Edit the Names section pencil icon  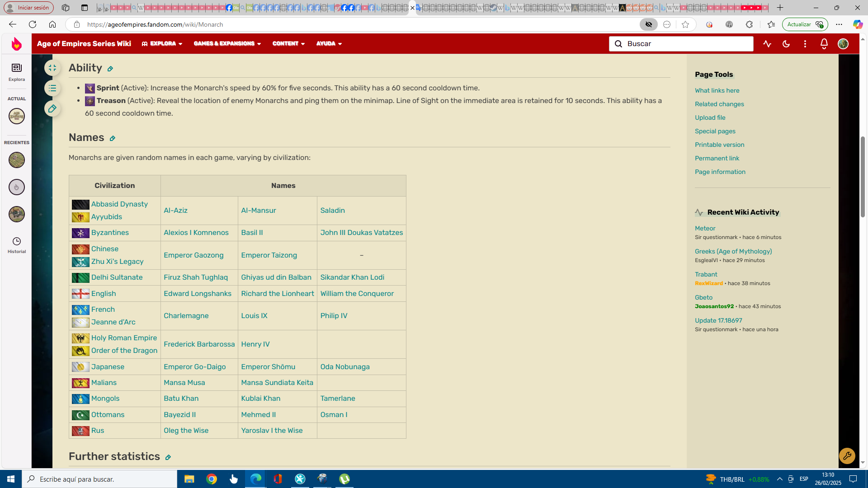pos(113,138)
